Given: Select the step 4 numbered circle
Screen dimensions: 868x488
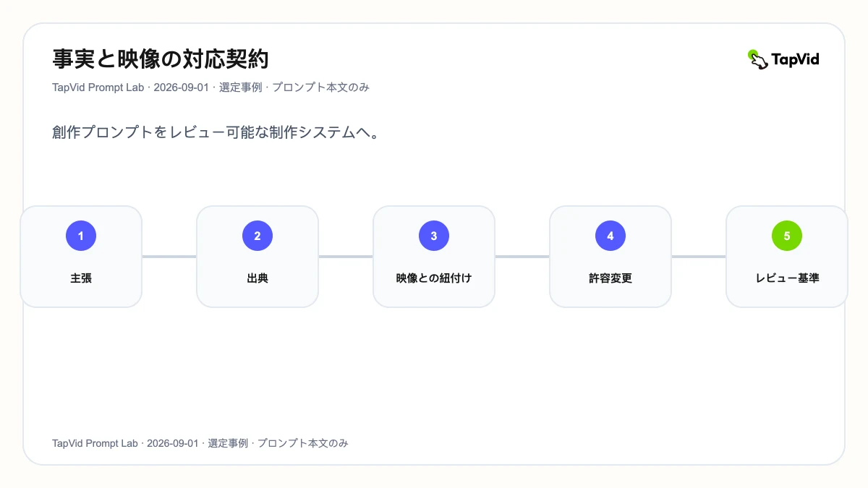Looking at the screenshot, I should [610, 236].
